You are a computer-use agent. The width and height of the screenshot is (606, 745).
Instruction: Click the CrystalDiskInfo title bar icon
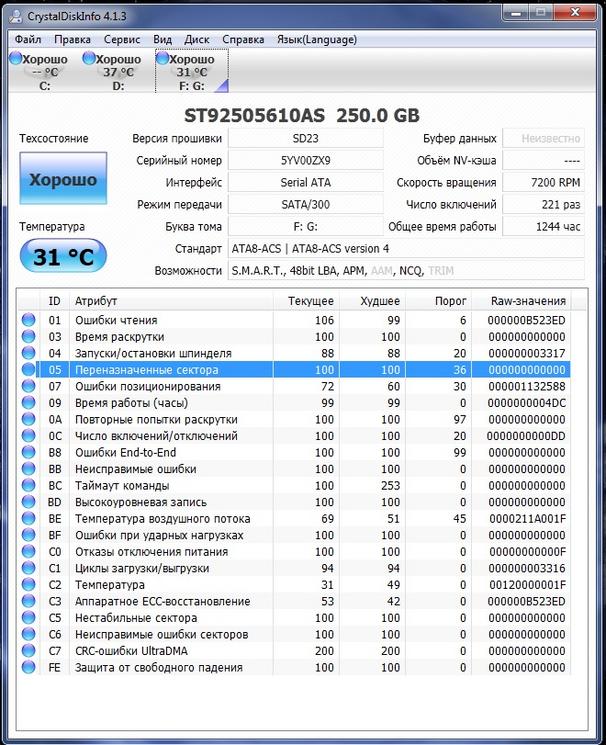(x=15, y=16)
